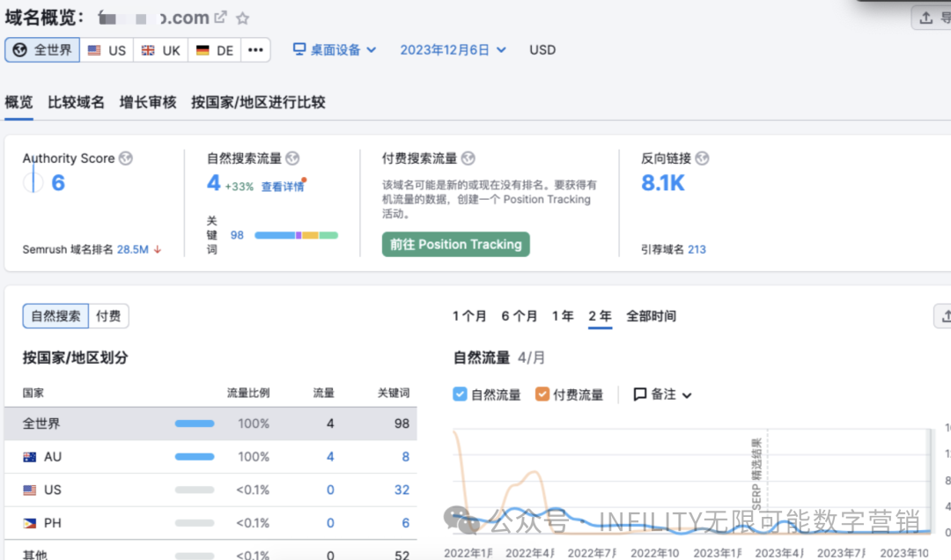Screen dimensions: 951x560
Task: Click 关键词 column header
Action: pyautogui.click(x=394, y=394)
